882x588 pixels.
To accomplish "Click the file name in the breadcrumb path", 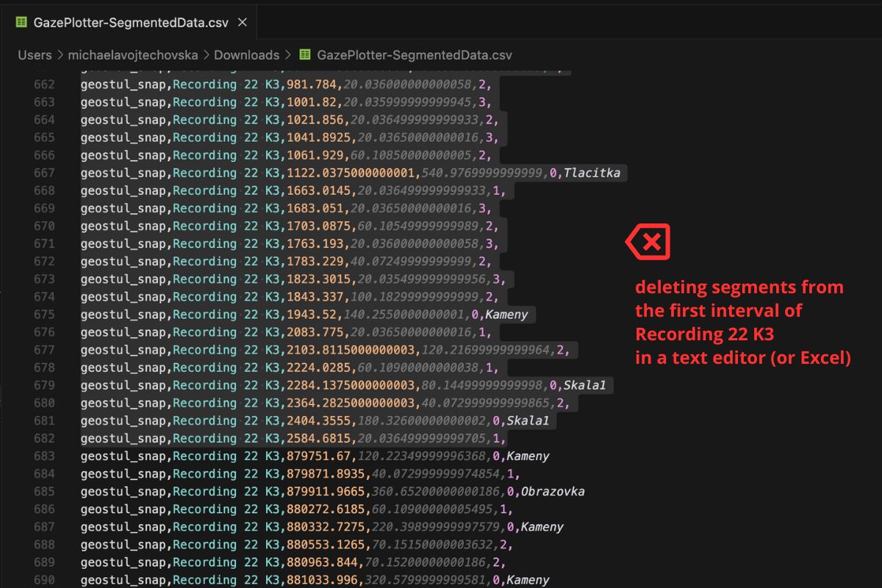I will pyautogui.click(x=415, y=55).
